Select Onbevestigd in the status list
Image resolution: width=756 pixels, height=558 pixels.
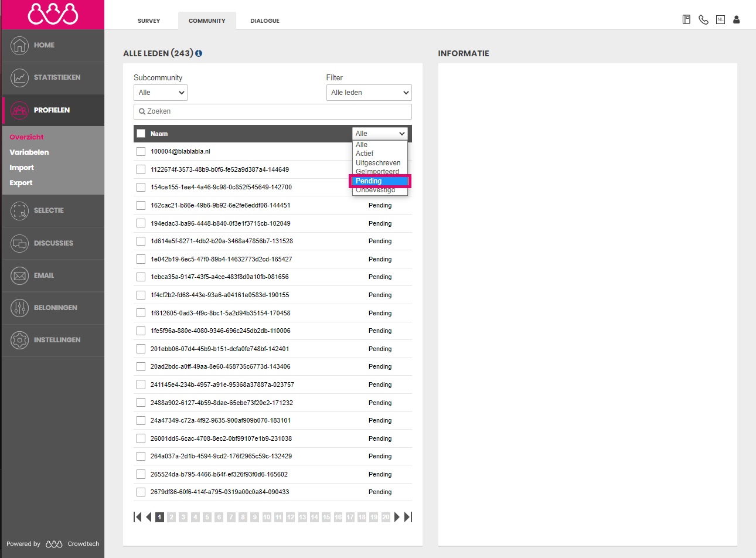380,190
